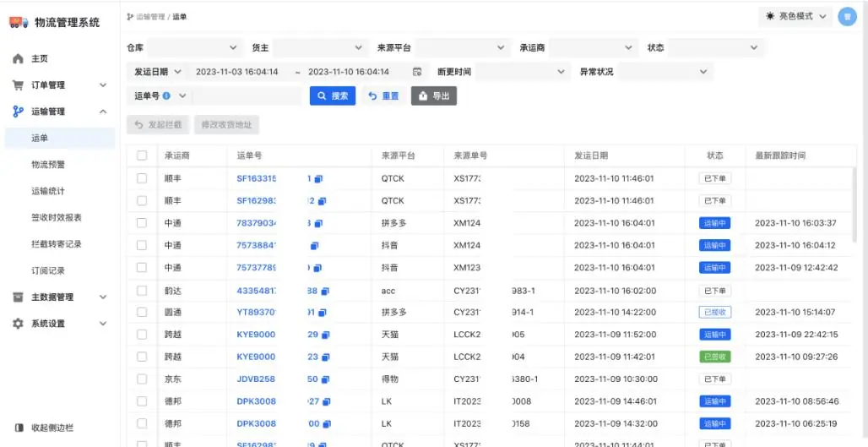
Task: Open the 异常状况 dropdown
Action: pyautogui.click(x=666, y=72)
